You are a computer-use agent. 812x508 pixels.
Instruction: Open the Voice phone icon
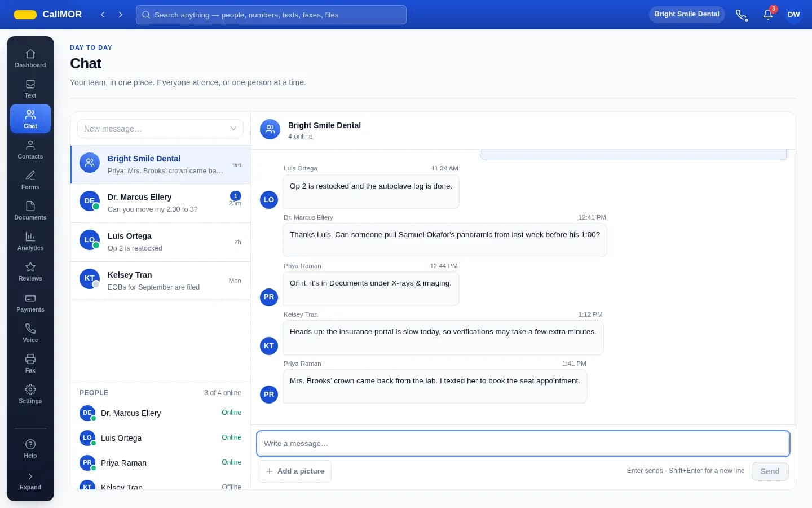point(30,333)
